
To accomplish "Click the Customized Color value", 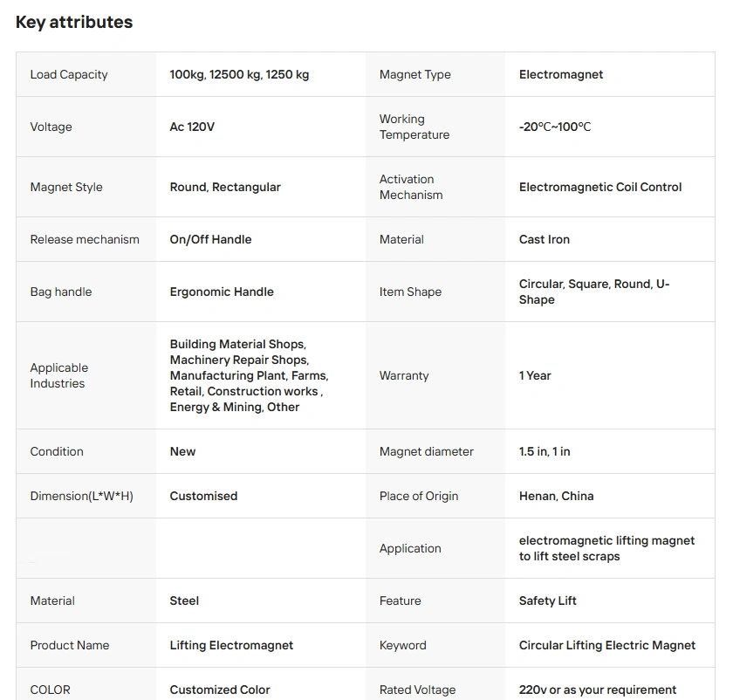I will pyautogui.click(x=220, y=690).
